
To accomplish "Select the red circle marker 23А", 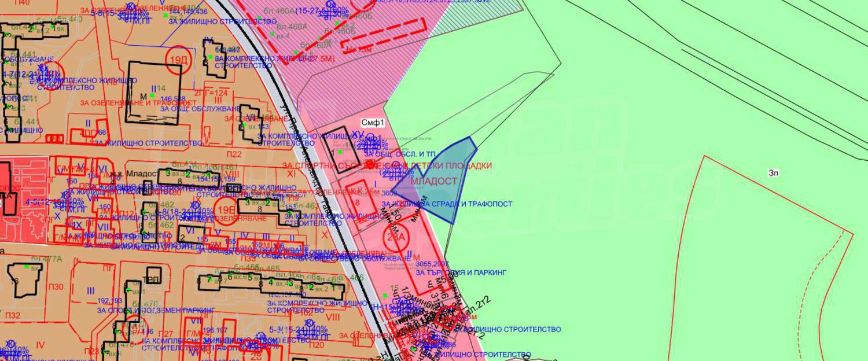I will coord(395,236).
